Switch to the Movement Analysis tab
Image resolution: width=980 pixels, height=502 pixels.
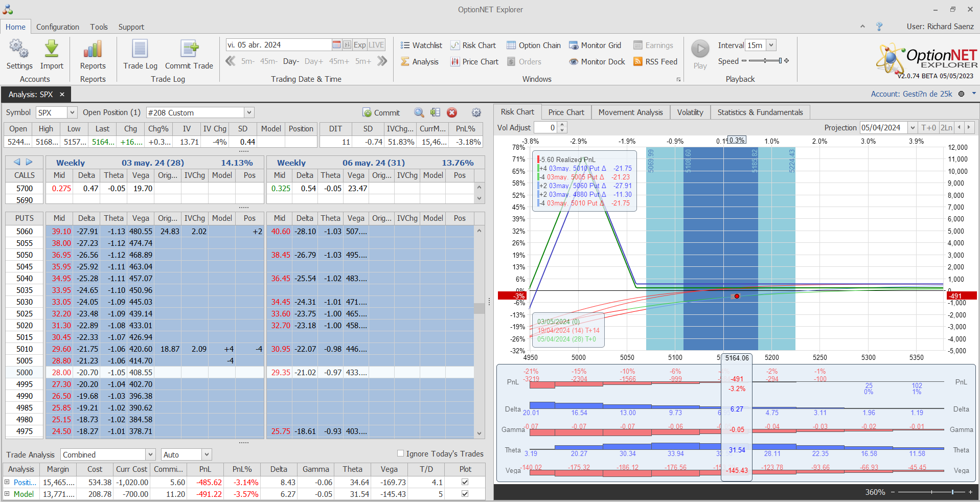(630, 112)
